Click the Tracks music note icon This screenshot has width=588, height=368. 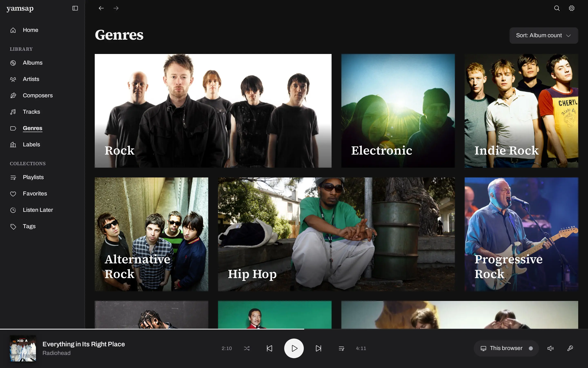(x=13, y=112)
